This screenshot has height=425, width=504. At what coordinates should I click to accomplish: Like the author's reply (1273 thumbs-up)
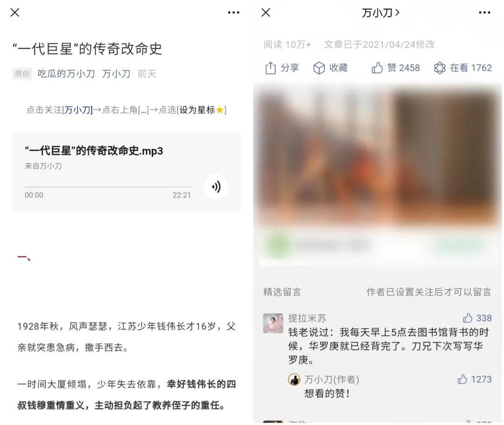point(462,379)
